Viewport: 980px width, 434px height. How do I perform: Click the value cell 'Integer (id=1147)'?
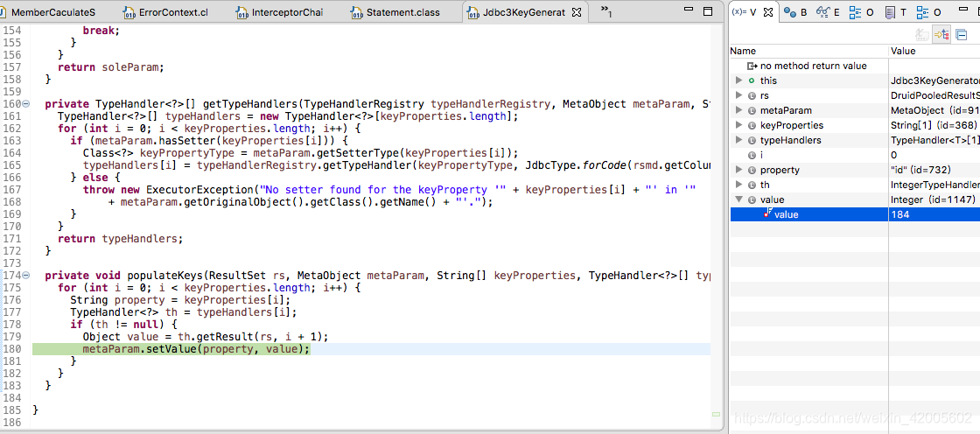tap(933, 199)
